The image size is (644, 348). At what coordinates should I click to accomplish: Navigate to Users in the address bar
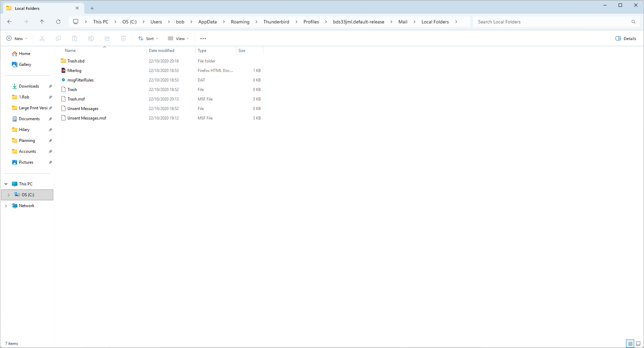tap(156, 22)
